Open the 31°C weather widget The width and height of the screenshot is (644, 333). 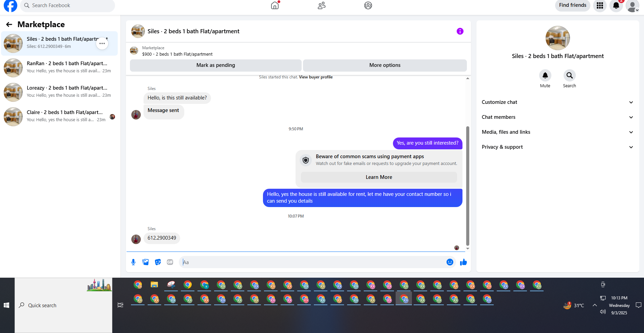574,306
